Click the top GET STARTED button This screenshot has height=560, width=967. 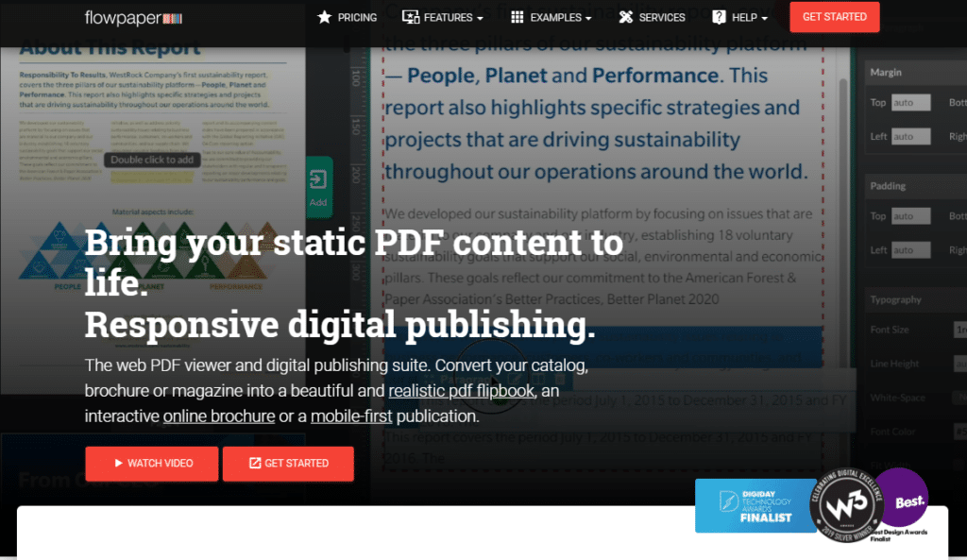pyautogui.click(x=834, y=16)
